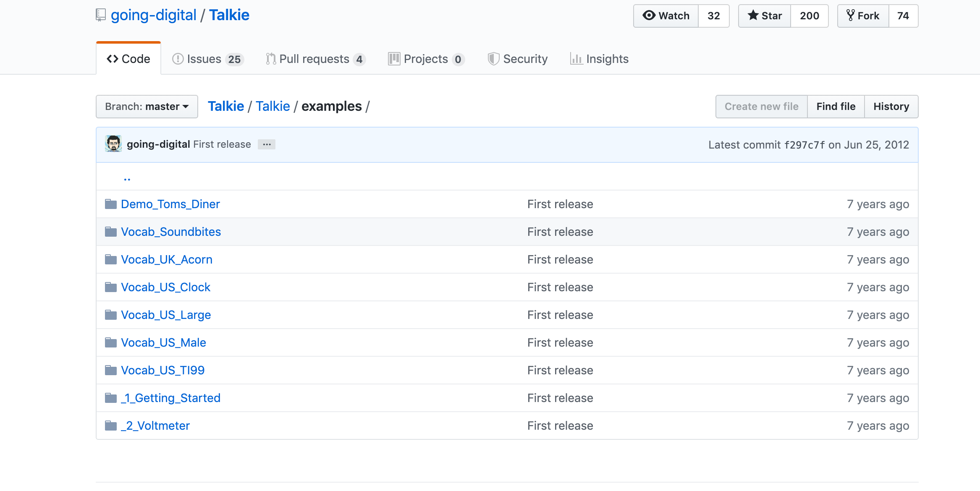Click the insights chart icon
The width and height of the screenshot is (980, 491).
pos(577,59)
